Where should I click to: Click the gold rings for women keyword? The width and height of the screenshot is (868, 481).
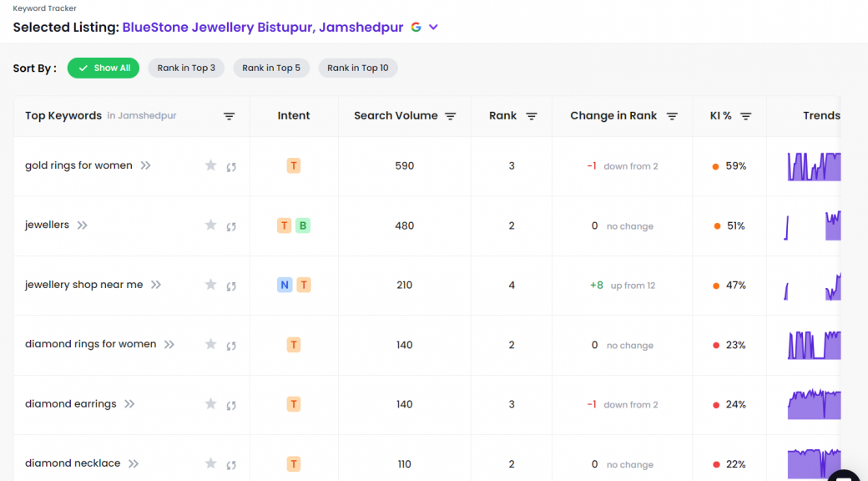click(x=78, y=165)
